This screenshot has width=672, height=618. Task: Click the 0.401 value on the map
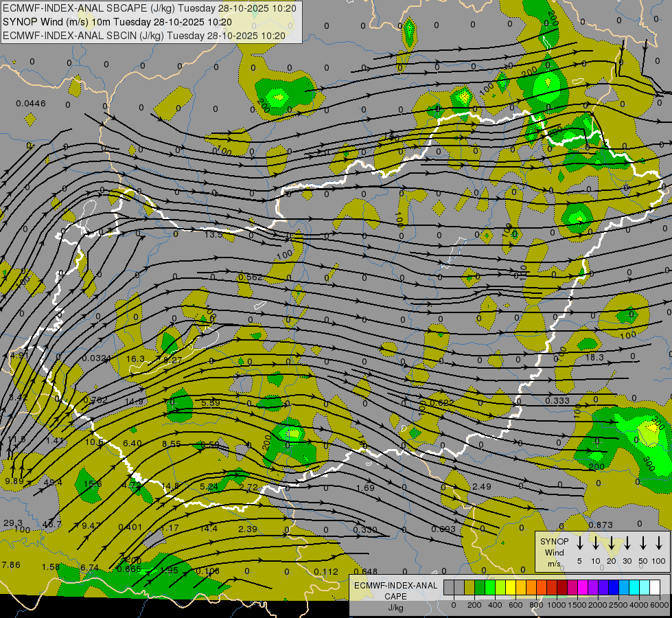point(130,527)
